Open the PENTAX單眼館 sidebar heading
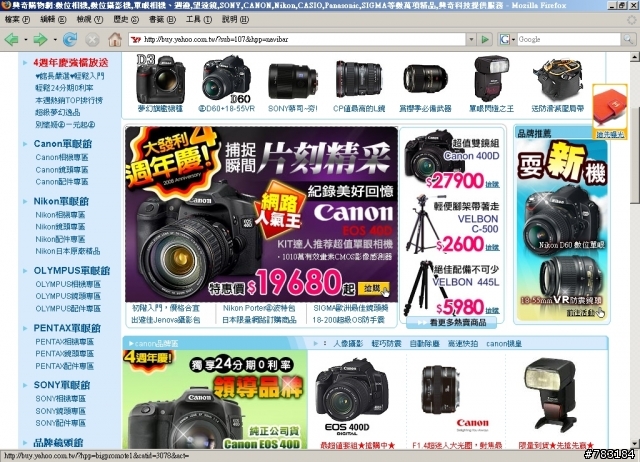 pyautogui.click(x=67, y=328)
